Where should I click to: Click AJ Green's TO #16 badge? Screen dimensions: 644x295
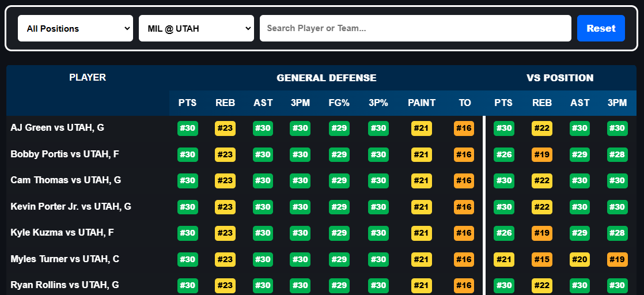tap(464, 128)
